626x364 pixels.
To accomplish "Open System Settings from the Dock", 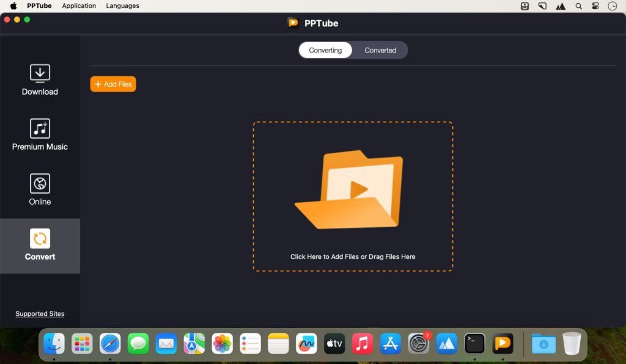I will 419,343.
